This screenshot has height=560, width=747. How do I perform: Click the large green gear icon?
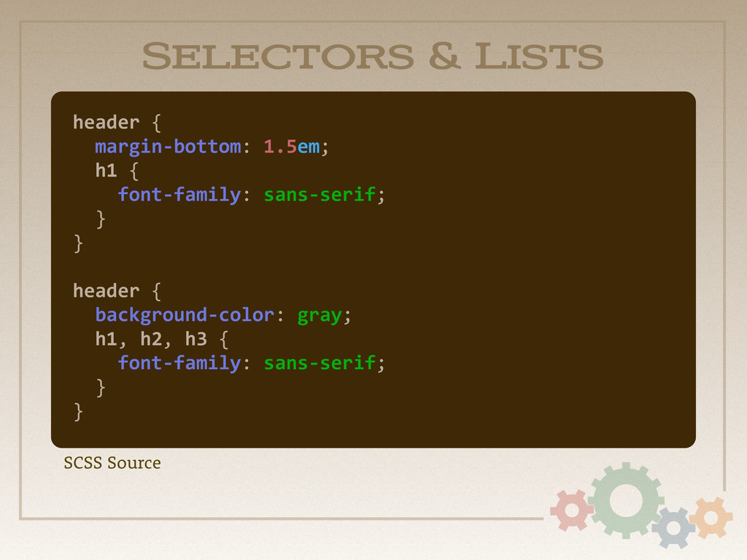coord(625,500)
